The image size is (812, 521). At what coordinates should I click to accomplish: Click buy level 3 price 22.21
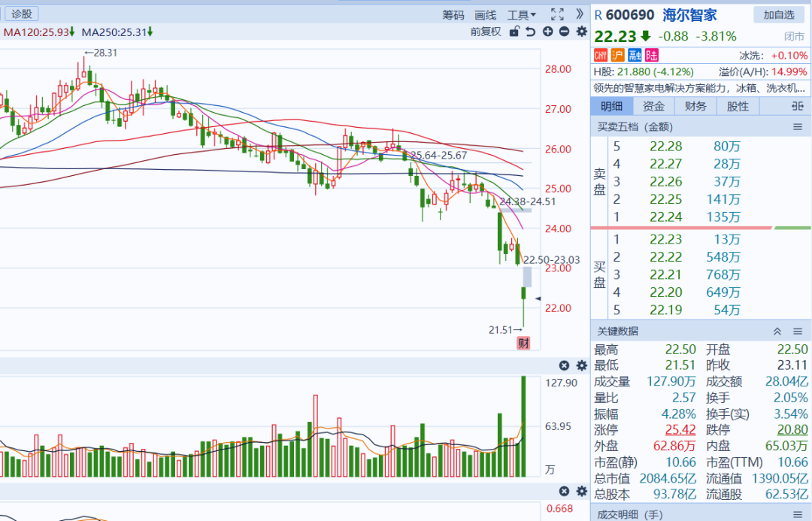tap(666, 274)
